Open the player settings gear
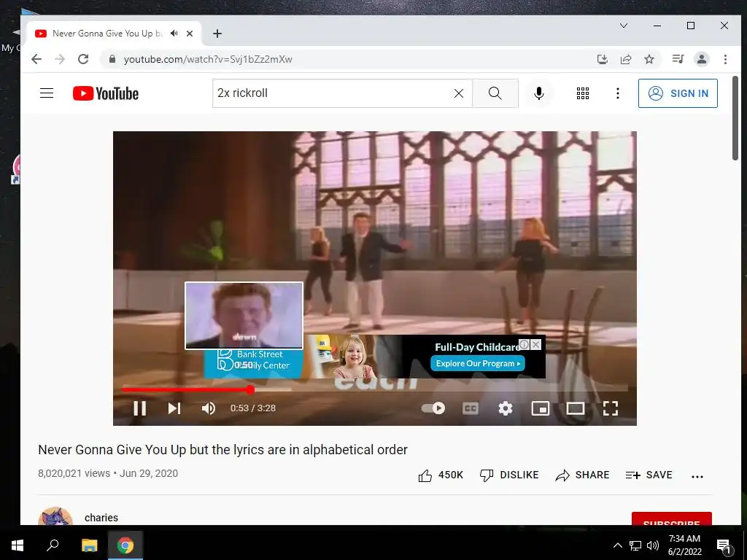This screenshot has height=560, width=747. [506, 408]
